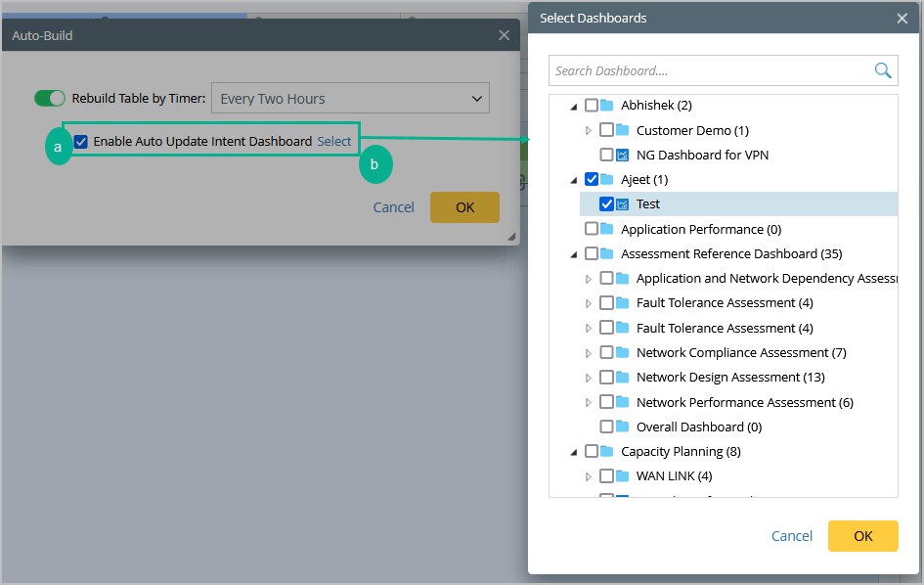Click the Customer Demo folder icon

point(622,130)
